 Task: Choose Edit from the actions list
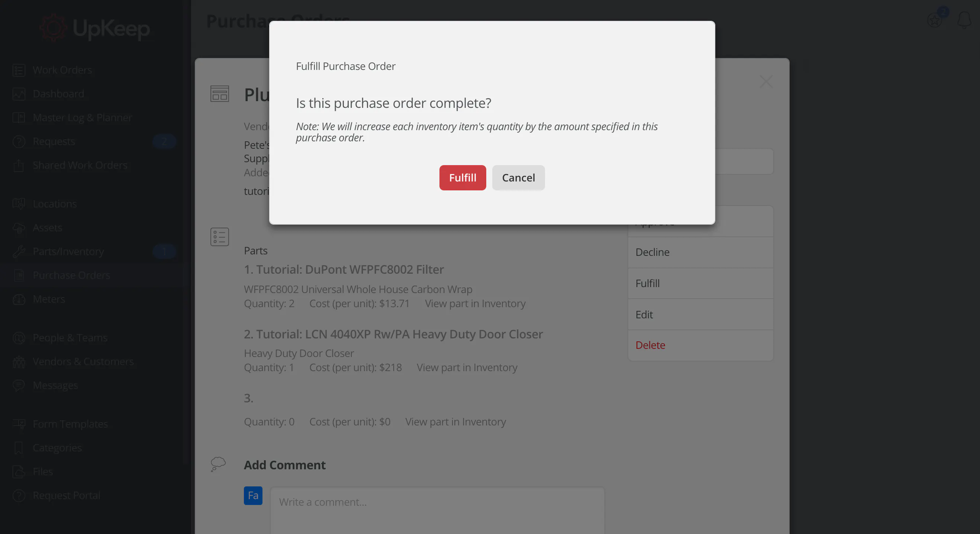coord(644,314)
